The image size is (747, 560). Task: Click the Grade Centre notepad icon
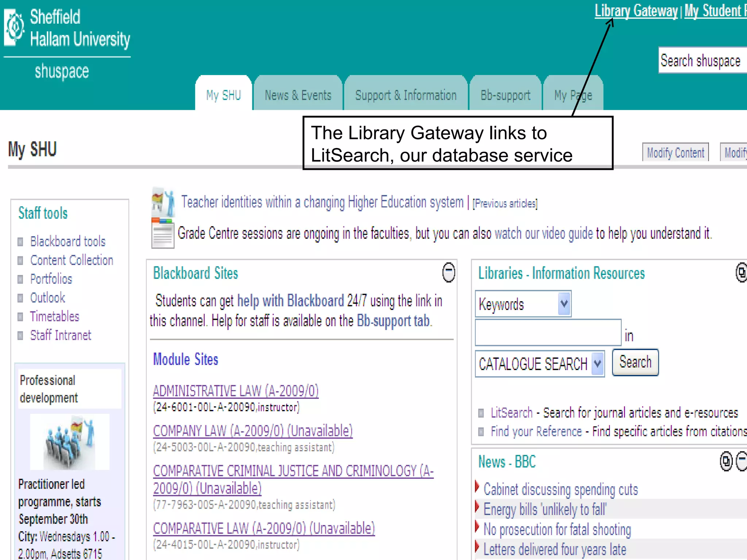point(162,233)
